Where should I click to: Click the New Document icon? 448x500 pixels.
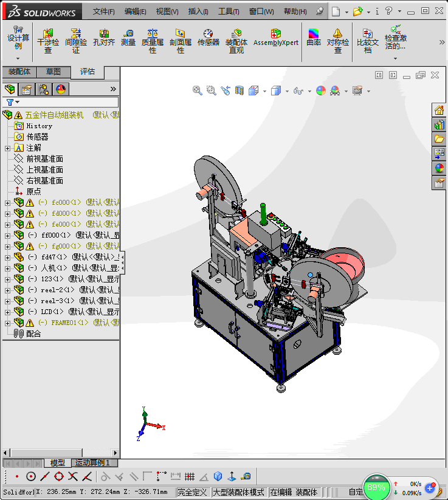[336, 12]
